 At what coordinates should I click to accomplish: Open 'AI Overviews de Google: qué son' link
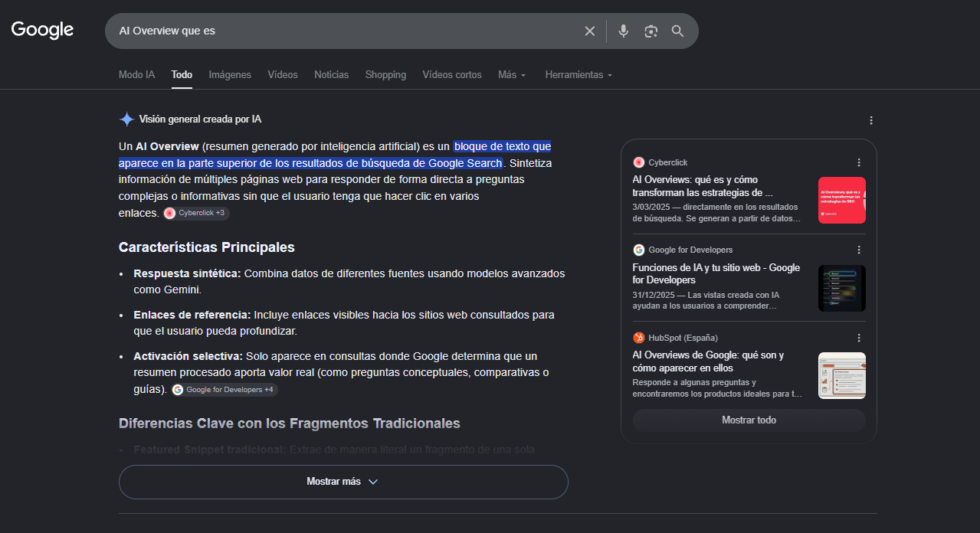708,361
